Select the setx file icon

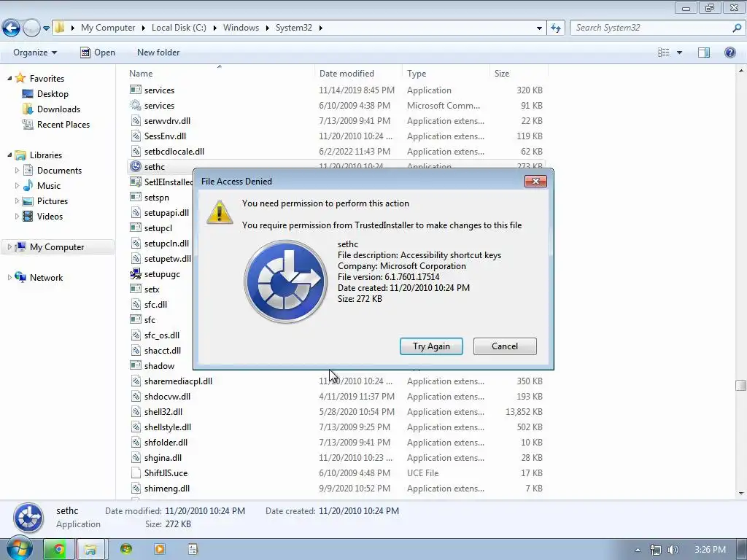(x=136, y=289)
